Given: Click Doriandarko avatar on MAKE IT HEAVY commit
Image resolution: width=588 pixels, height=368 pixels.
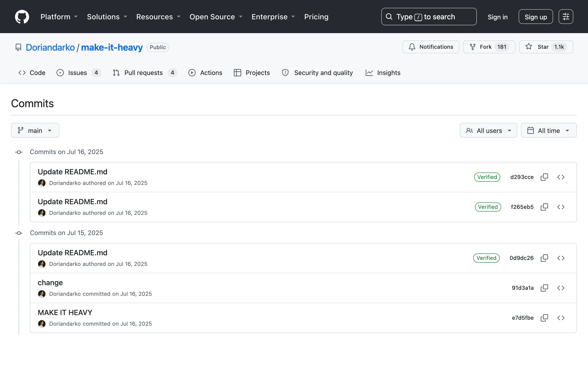Looking at the screenshot, I should [42, 324].
